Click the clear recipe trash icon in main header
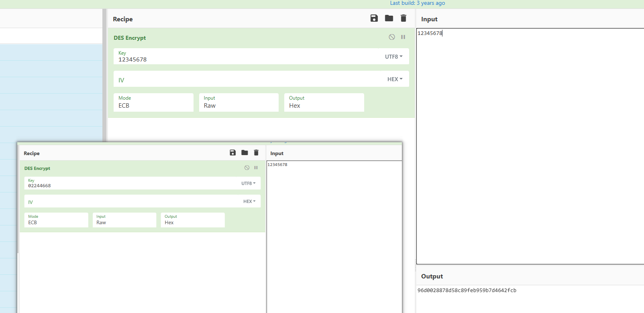The width and height of the screenshot is (644, 313). point(404,18)
